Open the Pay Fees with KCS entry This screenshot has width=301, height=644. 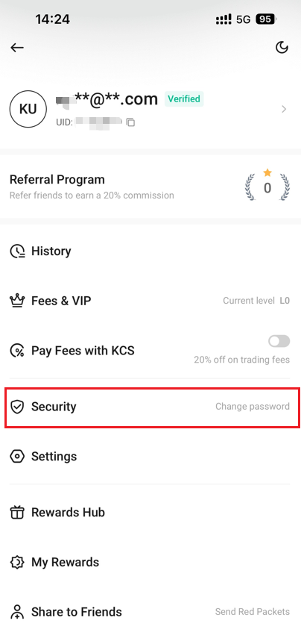click(x=150, y=351)
